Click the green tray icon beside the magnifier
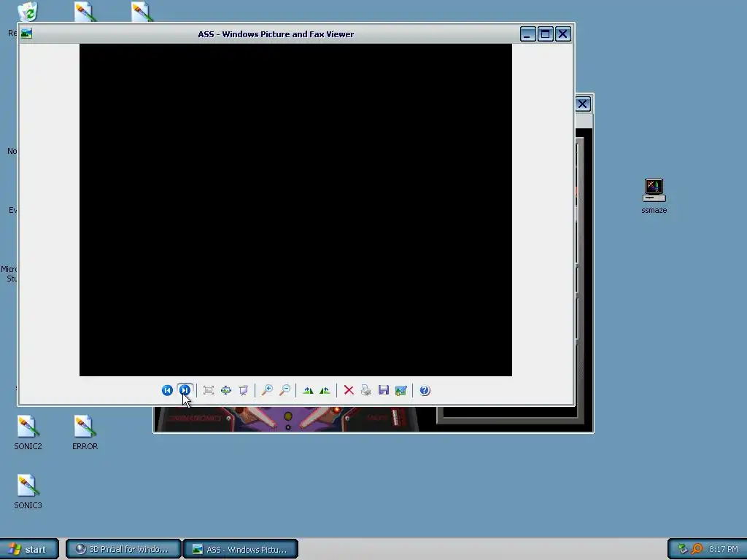This screenshot has width=747, height=560. tap(683, 549)
